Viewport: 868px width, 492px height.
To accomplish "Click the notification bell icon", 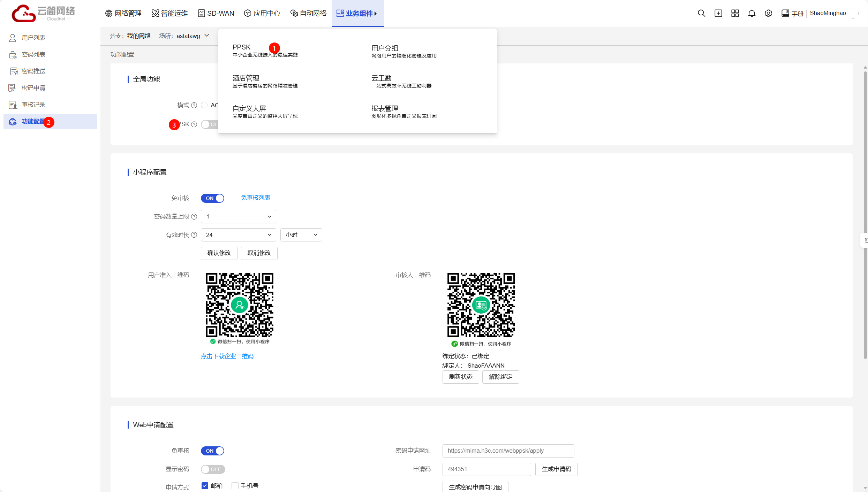I will (752, 13).
